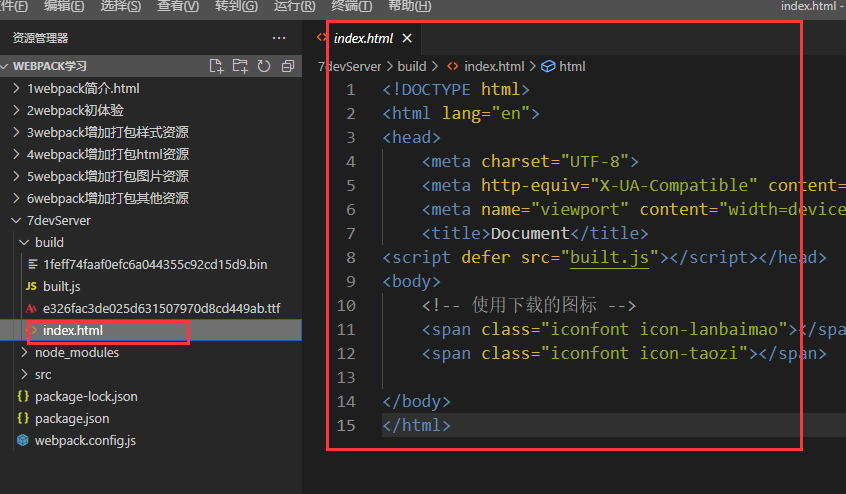Image resolution: width=846 pixels, height=494 pixels.
Task: Click the New Folder icon in explorer header
Action: point(240,66)
